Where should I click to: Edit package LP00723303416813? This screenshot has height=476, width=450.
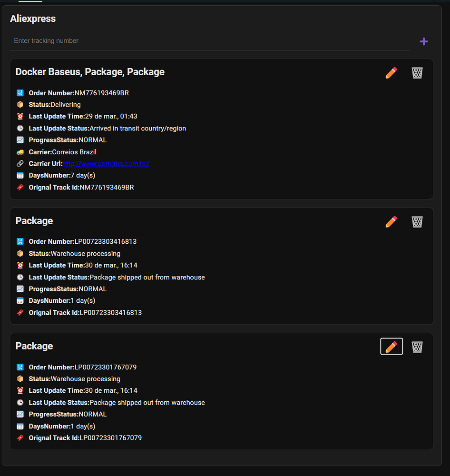tap(391, 221)
